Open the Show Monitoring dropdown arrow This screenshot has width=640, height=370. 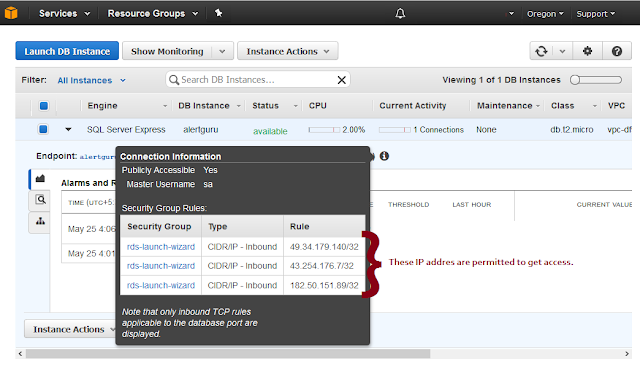pos(222,51)
